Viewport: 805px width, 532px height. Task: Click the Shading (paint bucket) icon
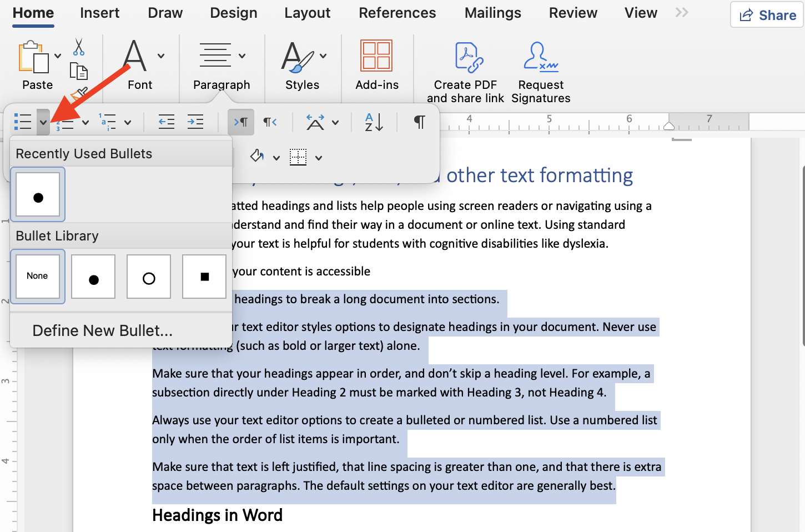pos(258,157)
